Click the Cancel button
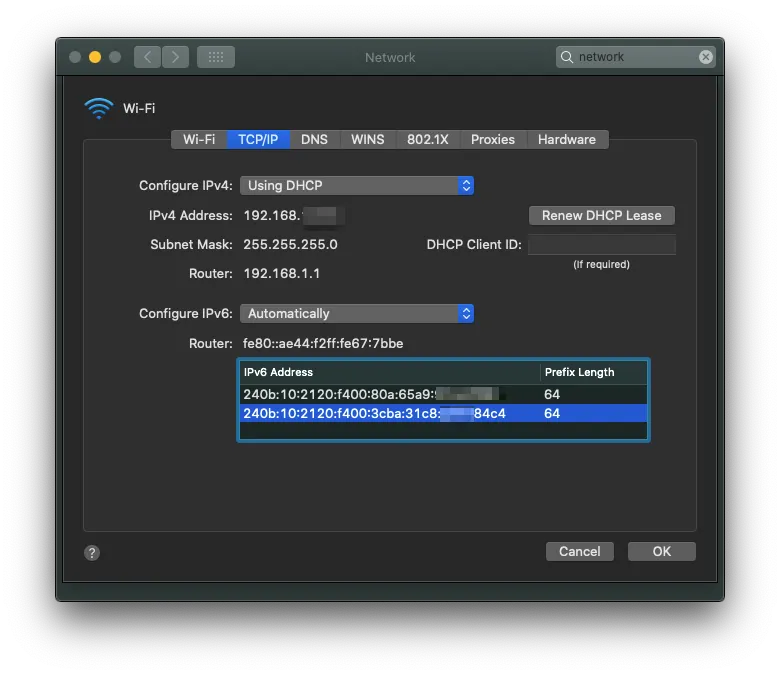 (x=579, y=551)
